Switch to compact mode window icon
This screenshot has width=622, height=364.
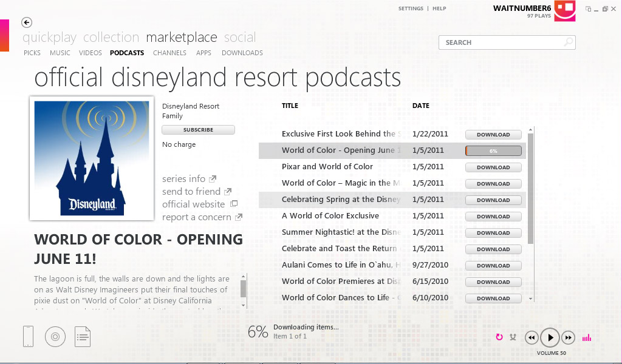point(588,8)
